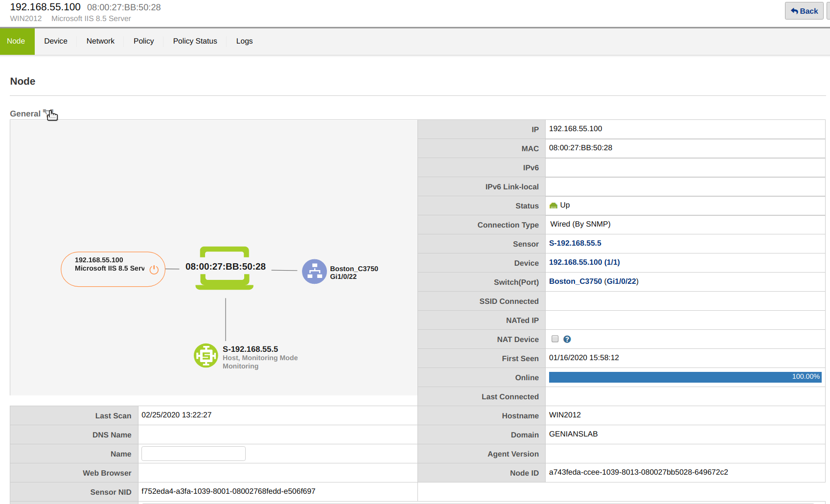Screen dimensions: 830x504
Task: Click the NAT Device help question icon
Action: (x=567, y=339)
